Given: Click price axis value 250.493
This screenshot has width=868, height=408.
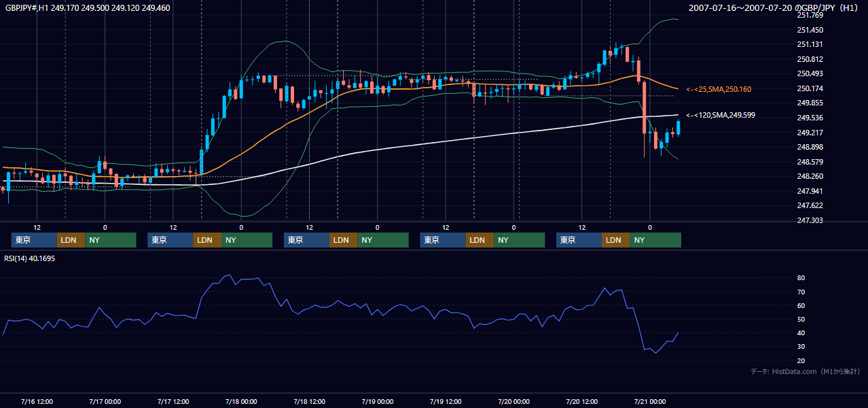Looking at the screenshot, I should tap(810, 73).
